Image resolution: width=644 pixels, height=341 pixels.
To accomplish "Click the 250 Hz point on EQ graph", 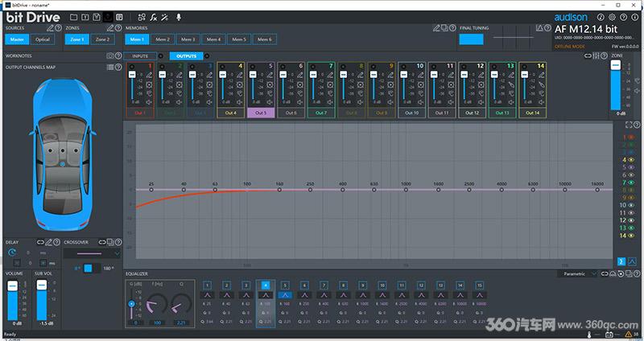I will coord(310,190).
